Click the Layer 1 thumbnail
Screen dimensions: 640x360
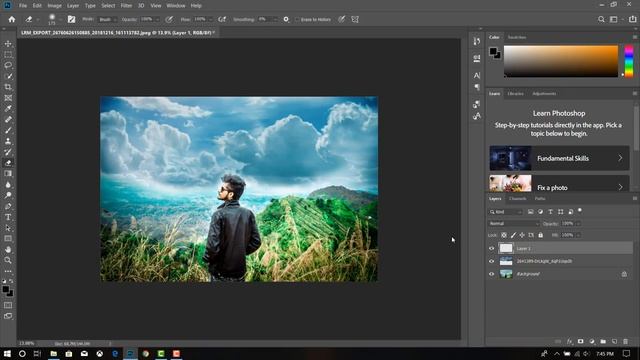click(x=506, y=248)
